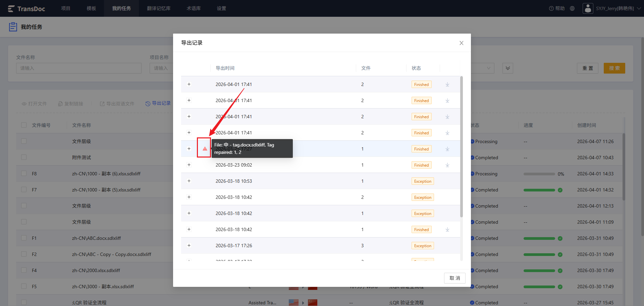This screenshot has height=306, width=644.
Task: Close the 导出记录 dialog with X
Action: click(x=462, y=43)
